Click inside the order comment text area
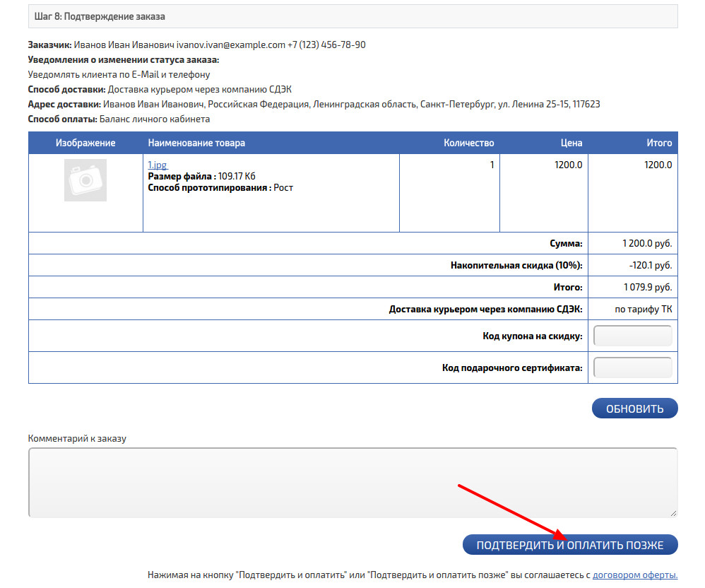The height and width of the screenshot is (588, 705). click(x=352, y=482)
